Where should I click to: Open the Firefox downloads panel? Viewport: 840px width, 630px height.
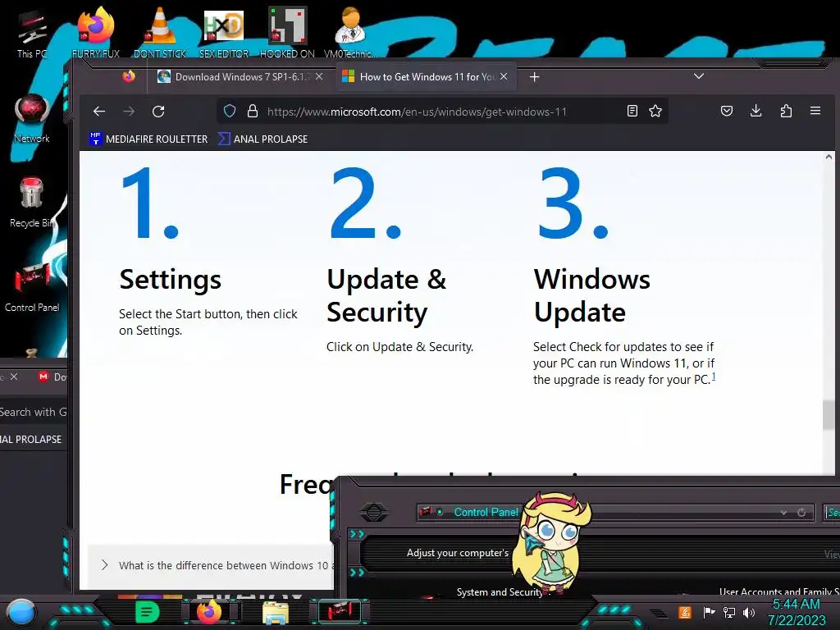click(x=756, y=111)
